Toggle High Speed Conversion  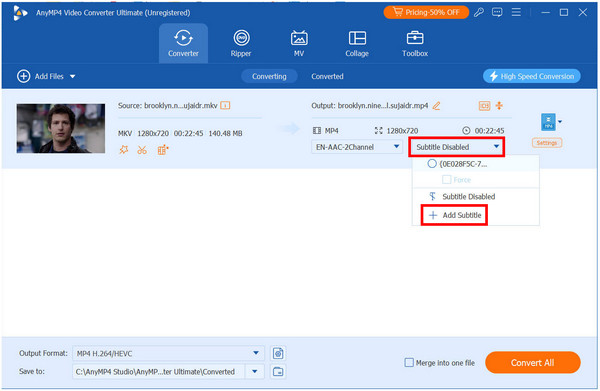532,76
